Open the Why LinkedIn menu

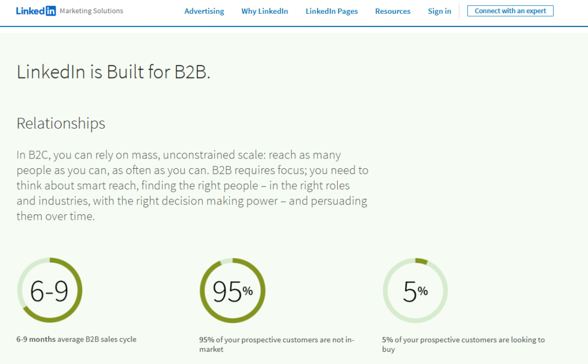tap(265, 11)
